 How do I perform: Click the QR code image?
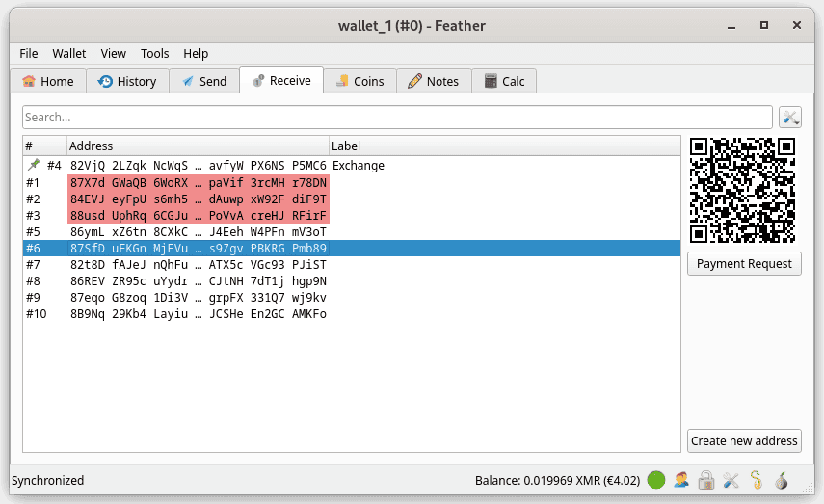pyautogui.click(x=743, y=189)
